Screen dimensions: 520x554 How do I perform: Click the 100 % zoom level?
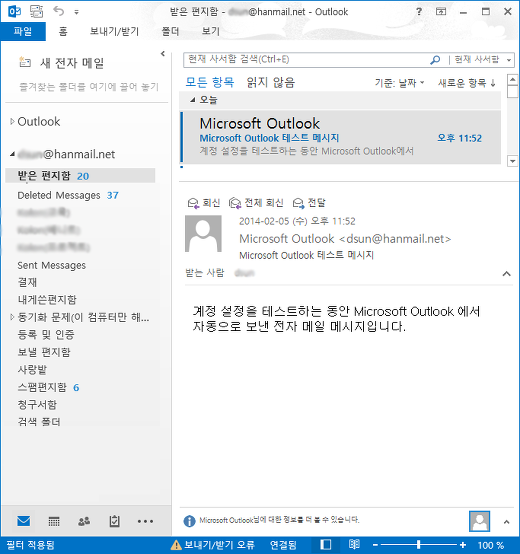coord(491,545)
